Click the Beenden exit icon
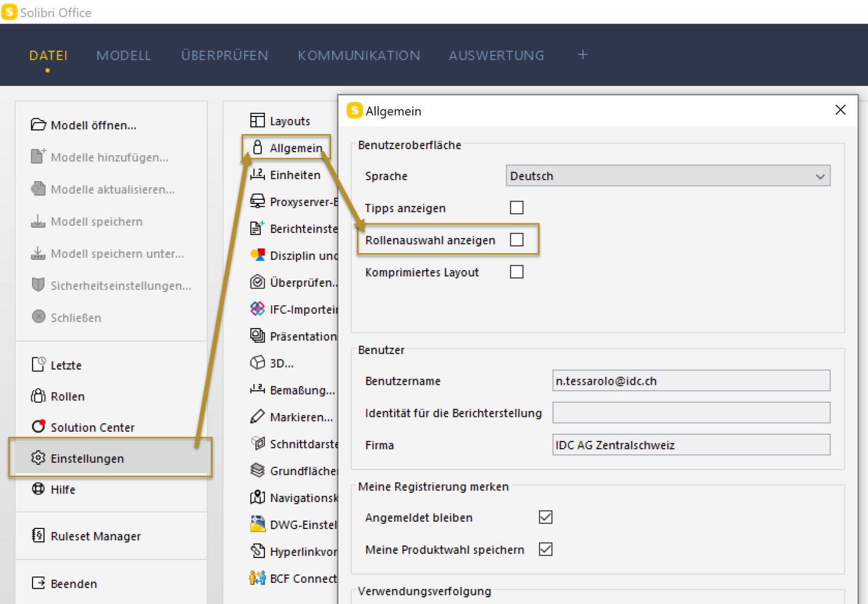Screen dimensions: 868x604 click(39, 583)
